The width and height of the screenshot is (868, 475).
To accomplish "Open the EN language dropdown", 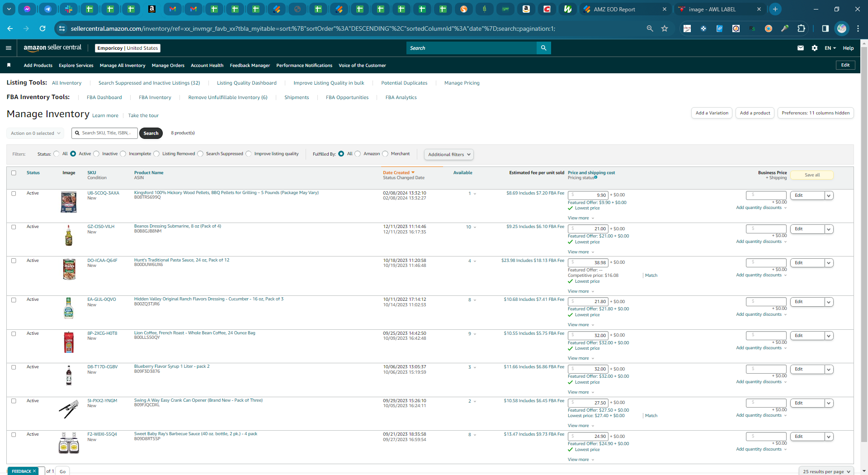I will tap(830, 48).
